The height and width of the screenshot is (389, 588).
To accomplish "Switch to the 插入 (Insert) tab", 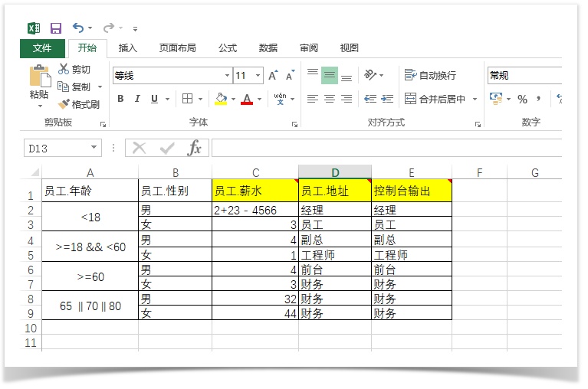I will [x=128, y=48].
